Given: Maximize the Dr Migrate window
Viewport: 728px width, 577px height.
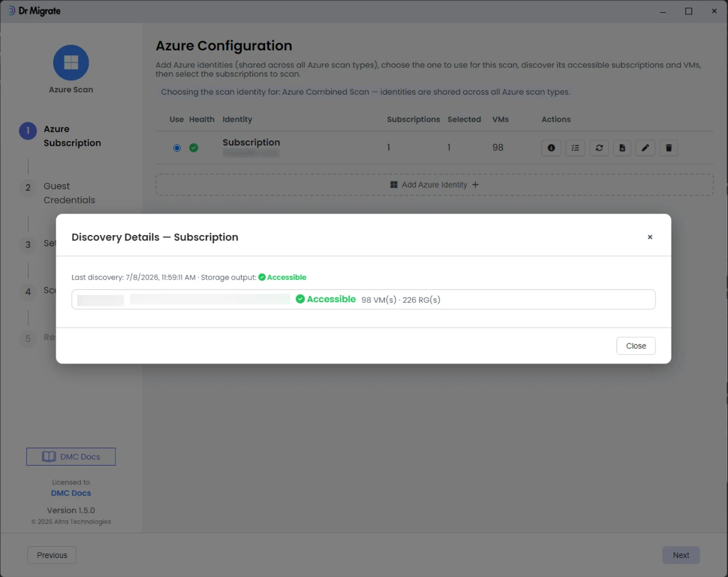Looking at the screenshot, I should click(689, 11).
